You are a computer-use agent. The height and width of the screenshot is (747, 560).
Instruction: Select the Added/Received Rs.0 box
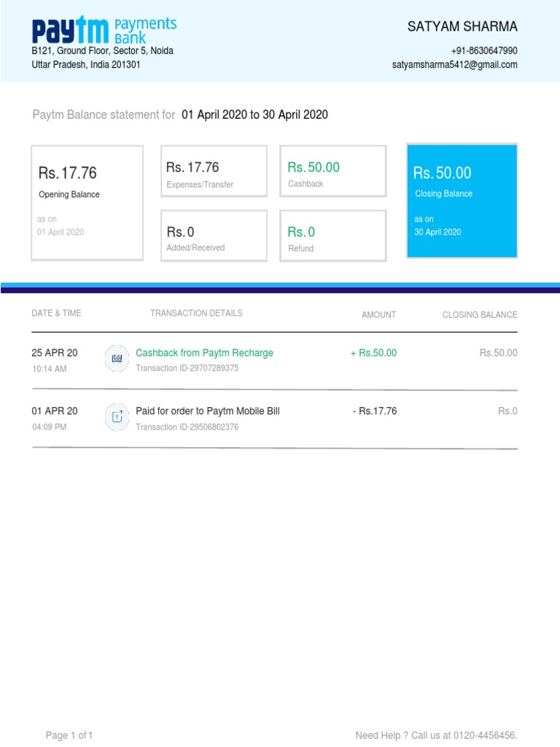coord(213,236)
